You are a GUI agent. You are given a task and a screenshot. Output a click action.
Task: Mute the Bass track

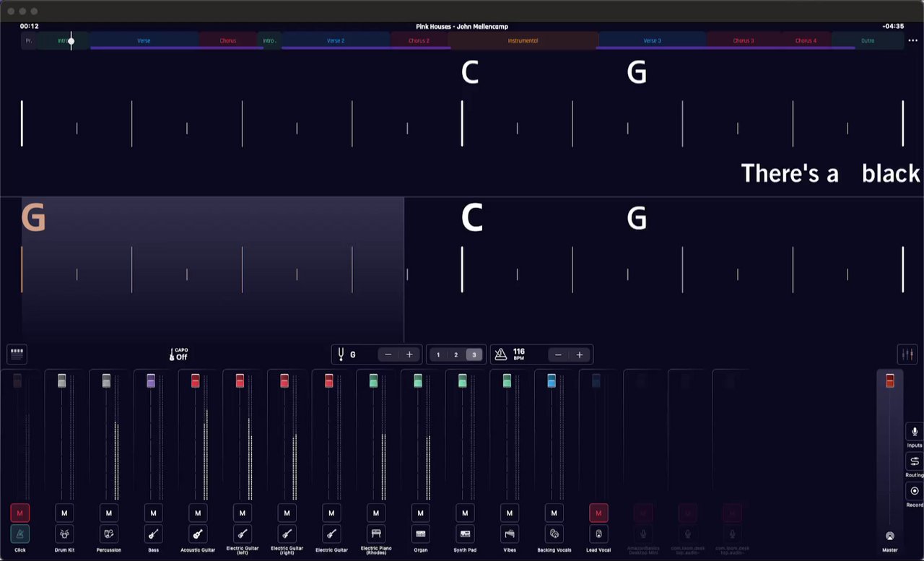point(153,513)
